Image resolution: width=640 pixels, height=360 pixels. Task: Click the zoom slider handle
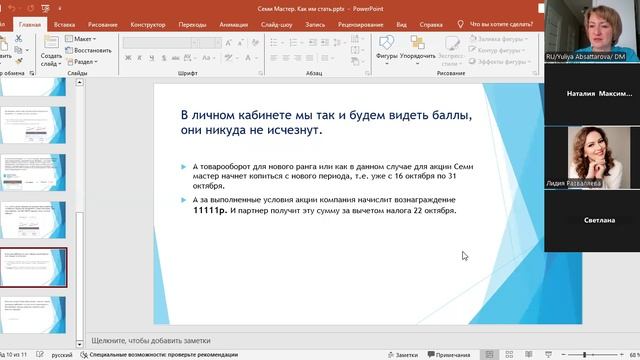(x=584, y=355)
